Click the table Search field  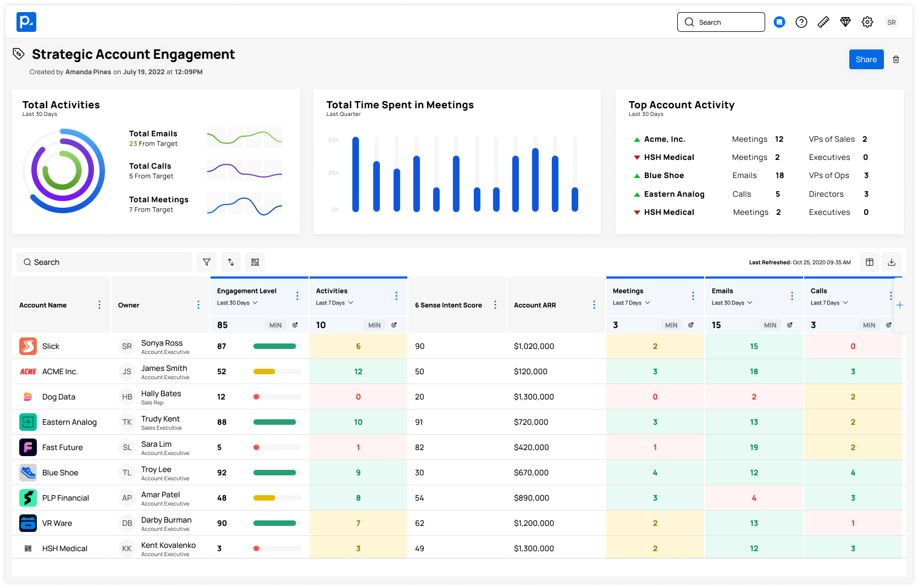click(x=104, y=262)
